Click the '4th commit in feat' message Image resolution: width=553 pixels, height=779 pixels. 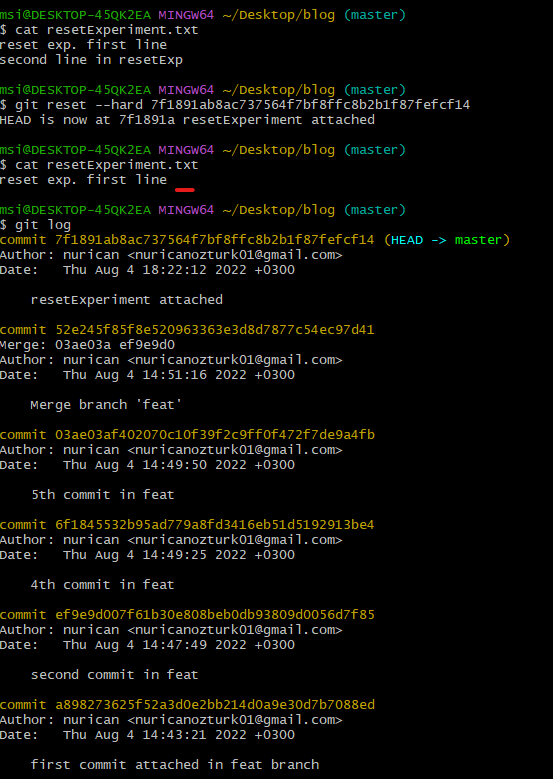coord(103,585)
